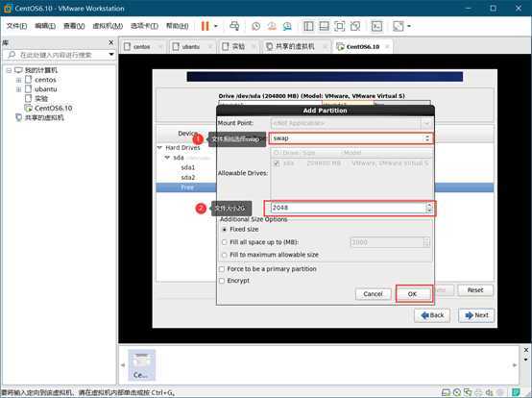Screen dimensions: 532x398
Task: Switch to the 实验 tab
Action: (238, 46)
